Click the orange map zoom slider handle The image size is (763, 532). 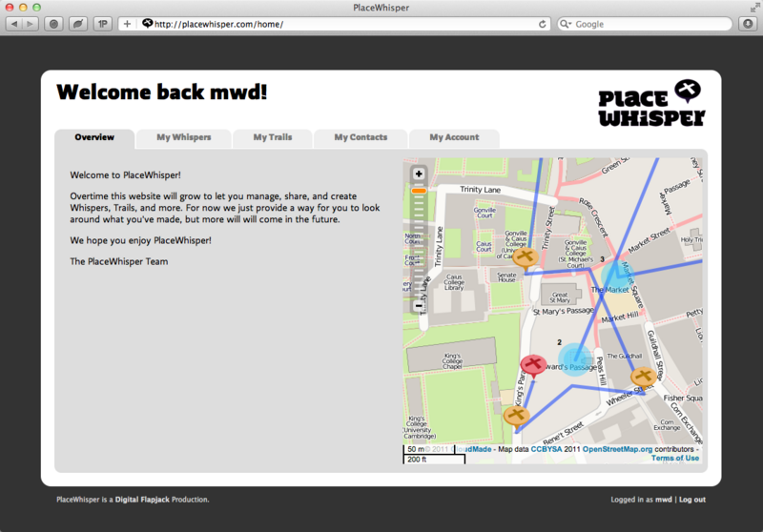(419, 191)
